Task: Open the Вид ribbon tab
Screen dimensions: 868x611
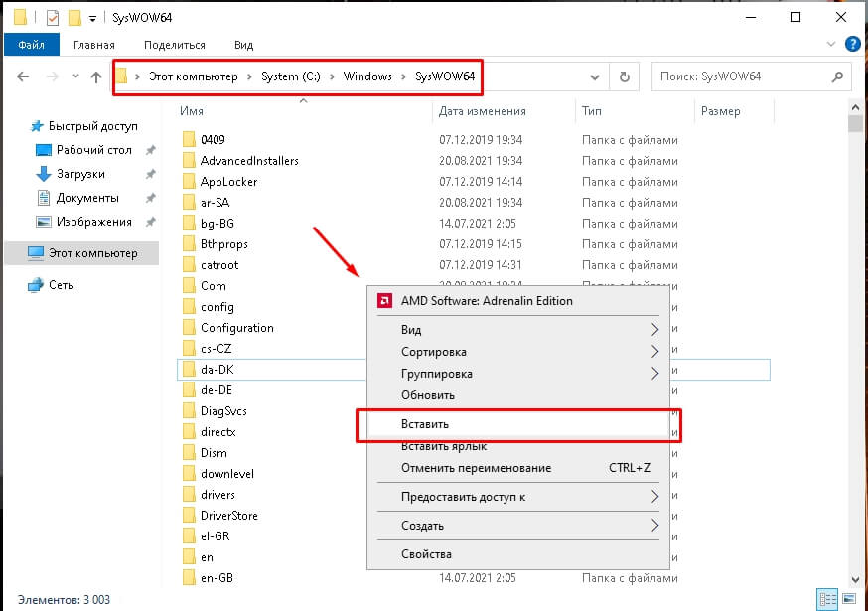Action: [x=243, y=45]
